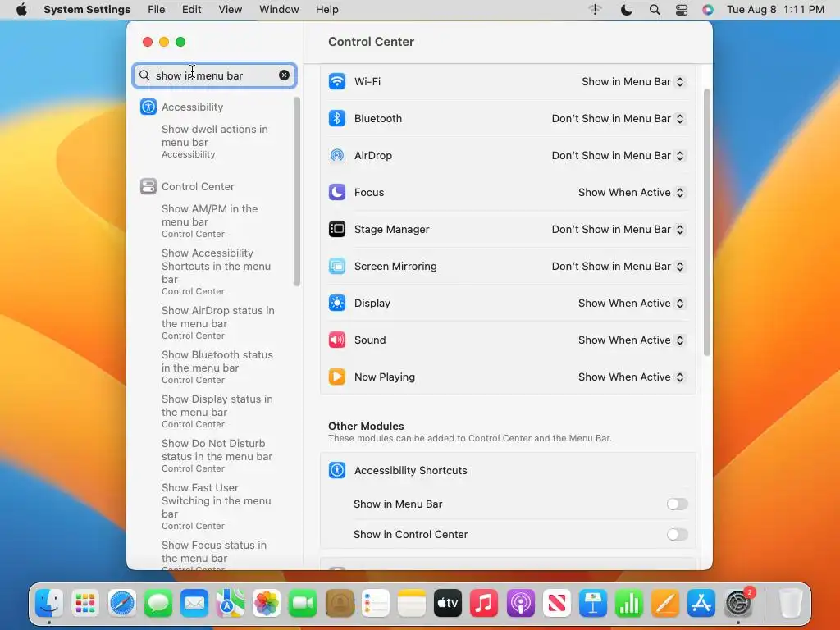Screen dimensions: 840x630
Task: Click the Focus moon in menu bar
Action: click(626, 10)
